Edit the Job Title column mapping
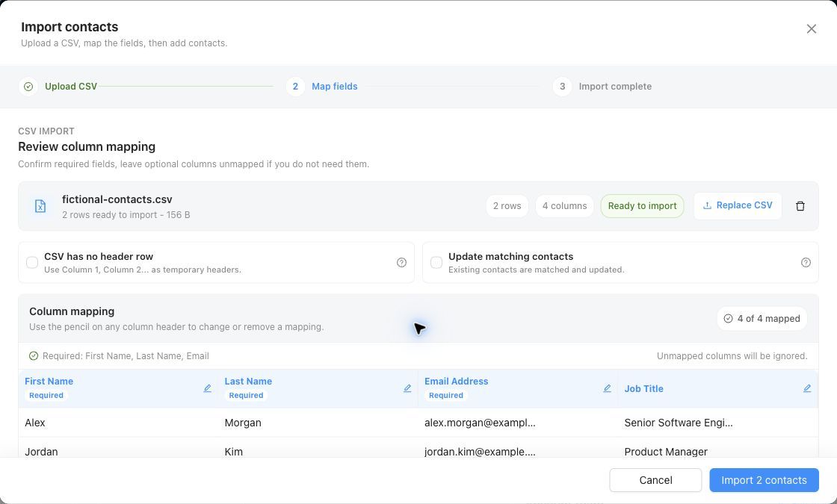The height and width of the screenshot is (504, 837). [x=807, y=388]
